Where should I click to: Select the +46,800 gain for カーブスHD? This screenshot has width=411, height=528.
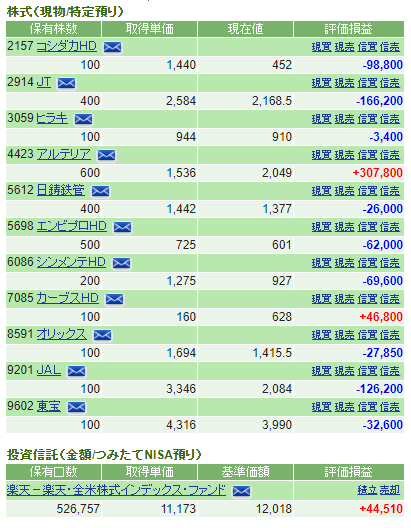point(381,317)
